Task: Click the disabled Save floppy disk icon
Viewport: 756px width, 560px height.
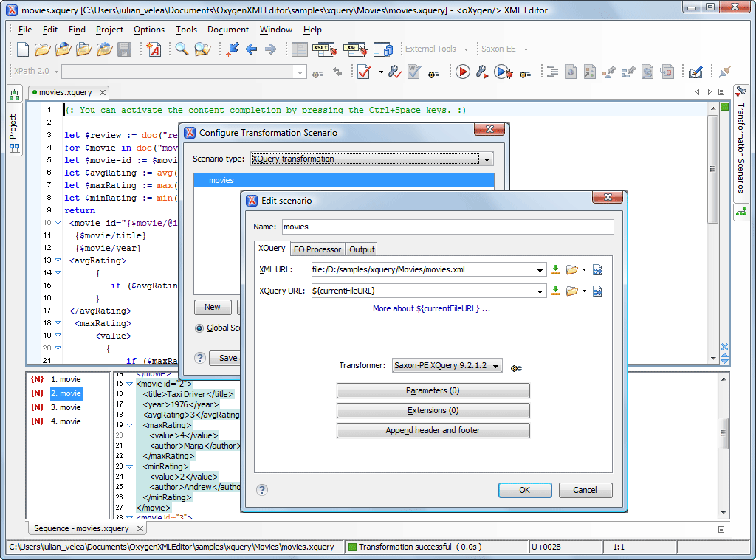Action: pos(124,49)
